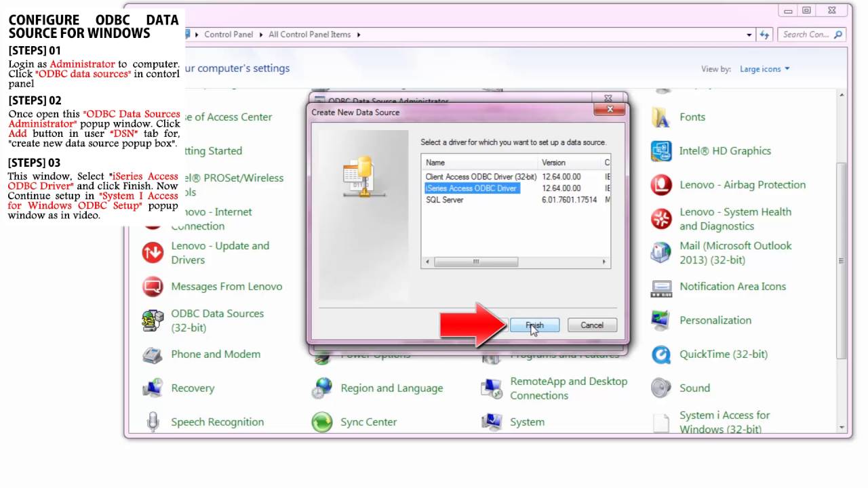Open the Messages From Lenovo icon
Viewport: 868px width, 488px height.
click(x=153, y=287)
